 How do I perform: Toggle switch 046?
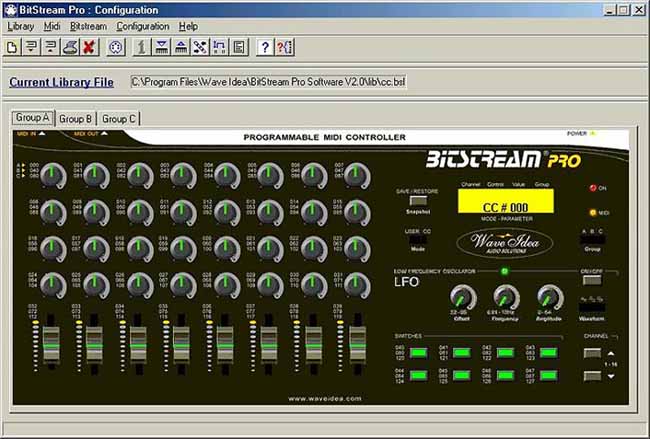pyautogui.click(x=505, y=376)
